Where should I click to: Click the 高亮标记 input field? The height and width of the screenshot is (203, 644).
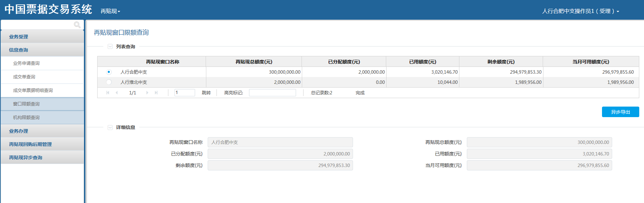point(272,93)
